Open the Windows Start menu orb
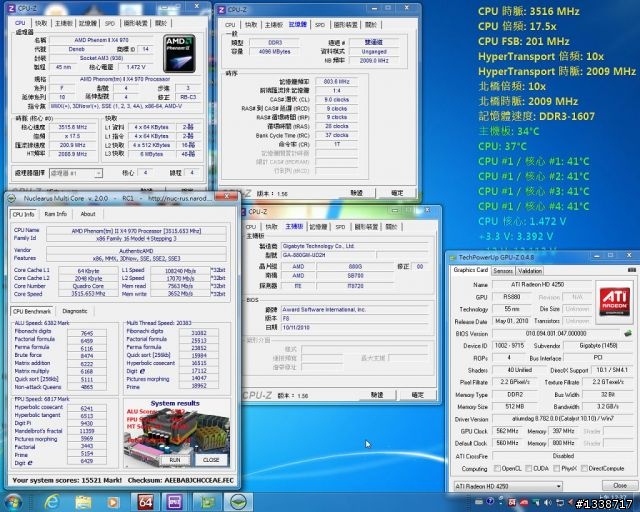This screenshot has height=512, width=640. point(13,502)
